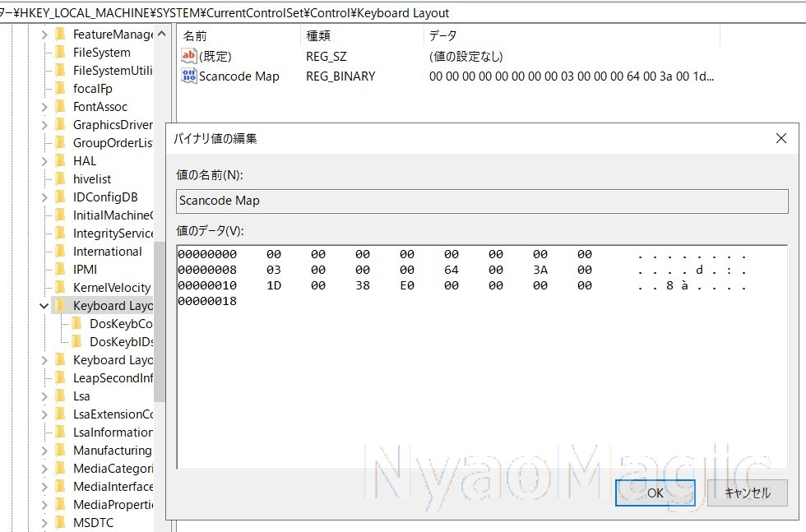806x532 pixels.
Task: Click byte 3A in the hex editor
Action: [540, 270]
